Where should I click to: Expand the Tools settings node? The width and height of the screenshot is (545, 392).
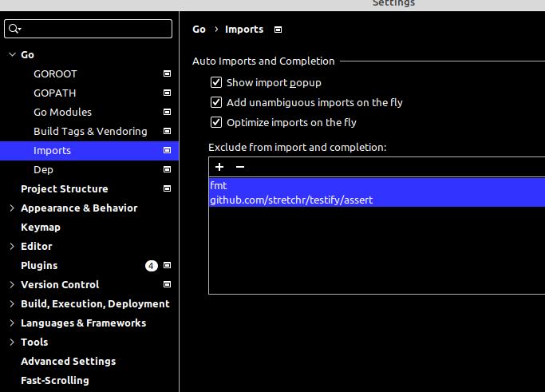(12, 342)
